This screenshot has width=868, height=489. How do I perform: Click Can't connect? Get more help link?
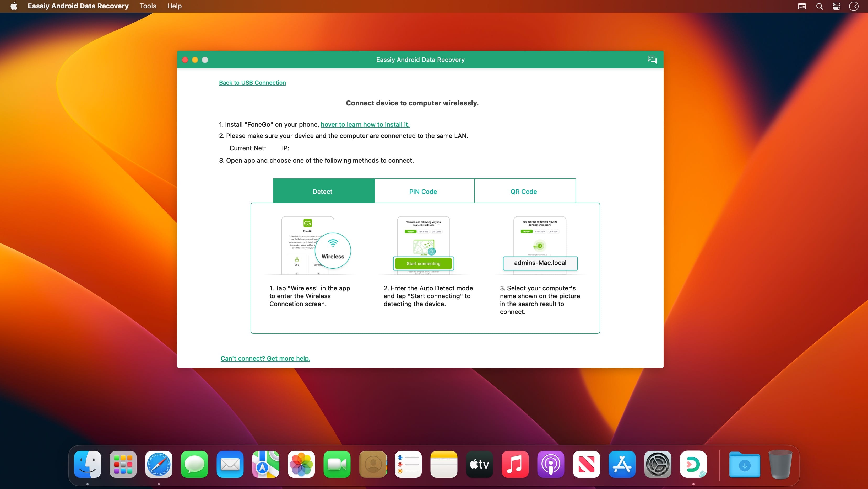(x=265, y=358)
